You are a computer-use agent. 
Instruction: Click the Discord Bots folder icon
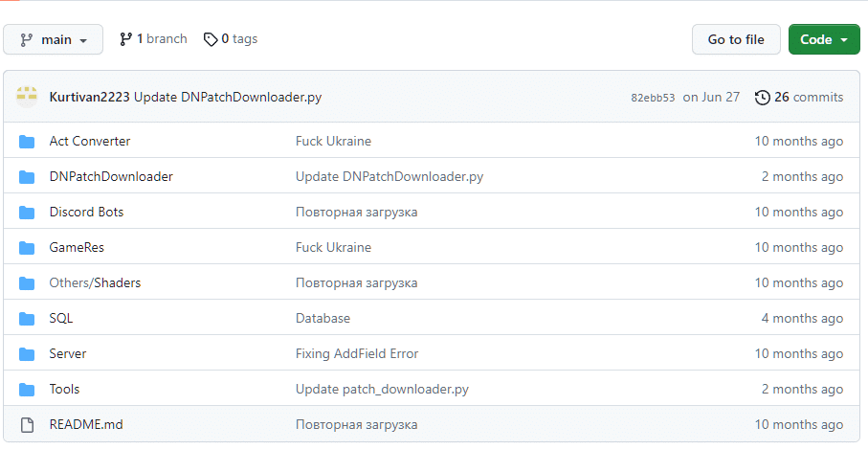pyautogui.click(x=27, y=213)
